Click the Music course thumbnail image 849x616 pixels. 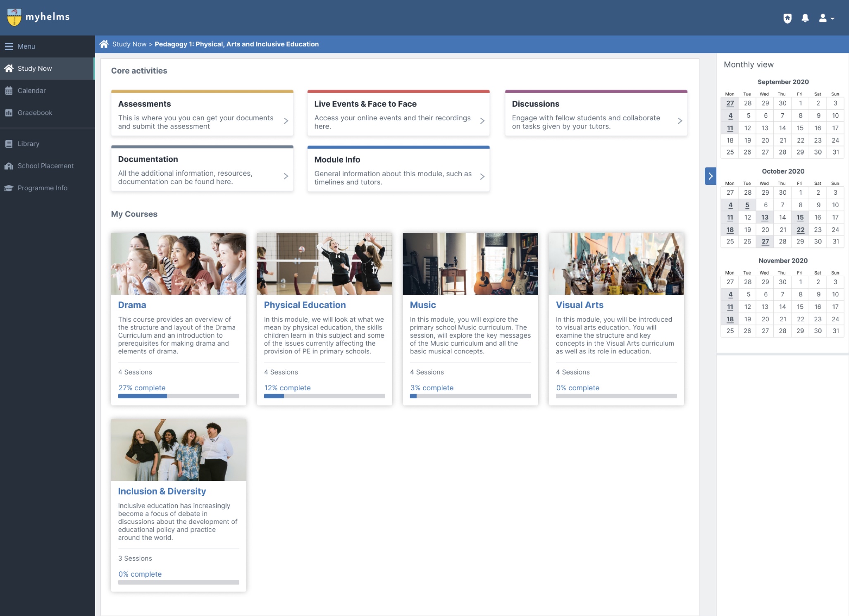470,263
